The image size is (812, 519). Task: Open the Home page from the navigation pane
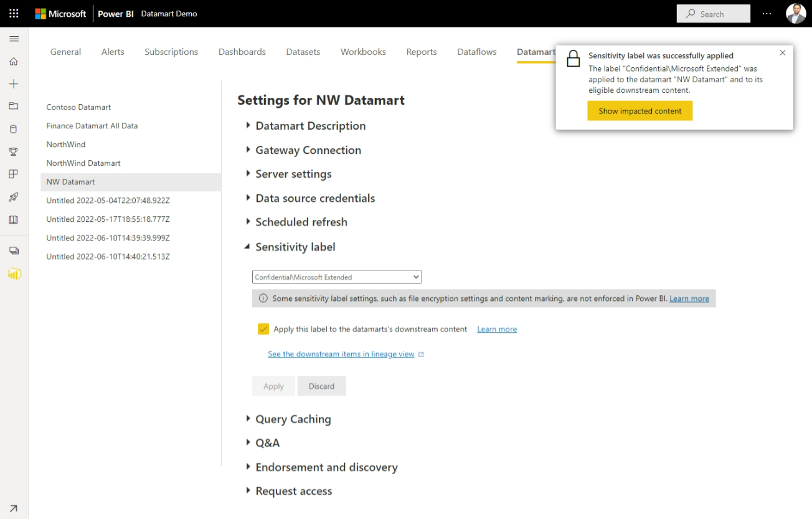pos(14,61)
